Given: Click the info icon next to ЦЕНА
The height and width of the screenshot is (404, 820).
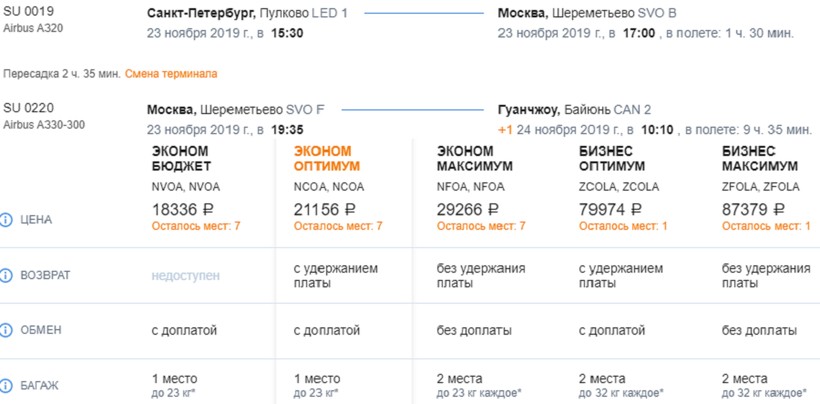Looking at the screenshot, I should coord(8,219).
